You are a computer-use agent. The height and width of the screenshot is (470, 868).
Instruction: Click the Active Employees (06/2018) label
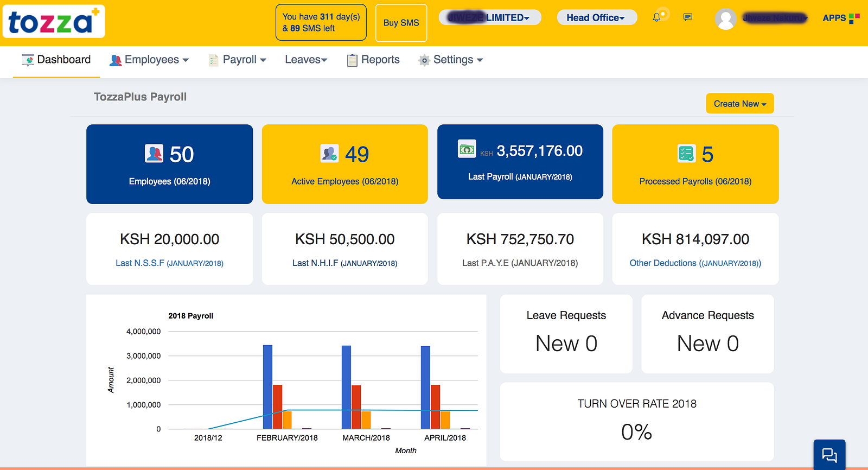click(x=345, y=181)
